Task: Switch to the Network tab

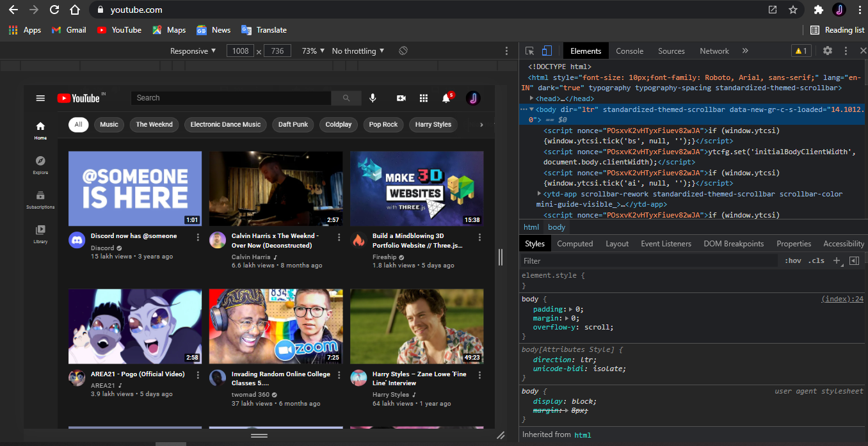Action: point(714,51)
